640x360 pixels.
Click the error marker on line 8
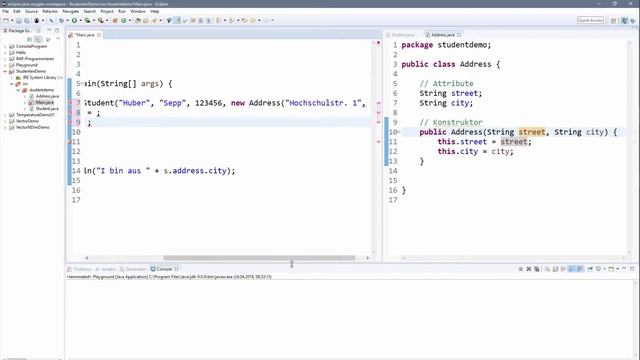pos(69,113)
